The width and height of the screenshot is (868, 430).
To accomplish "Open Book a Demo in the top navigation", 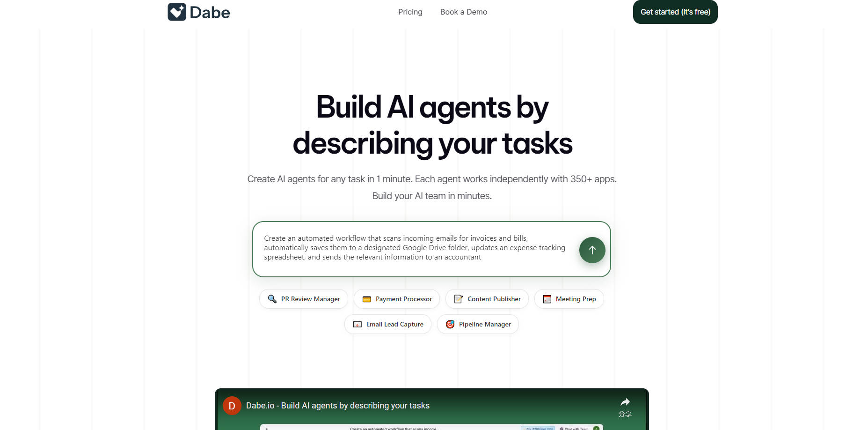I will tap(463, 12).
